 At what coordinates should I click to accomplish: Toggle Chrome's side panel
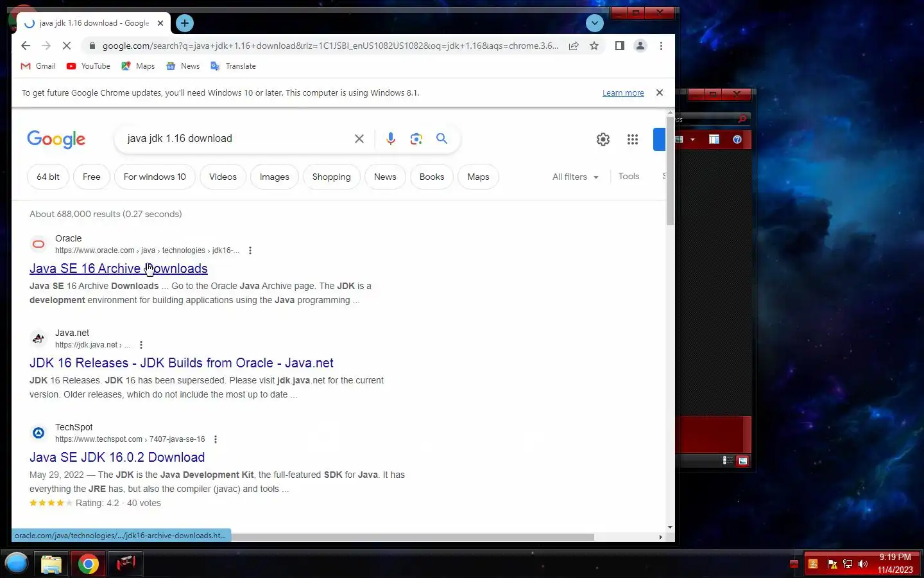[x=619, y=46]
